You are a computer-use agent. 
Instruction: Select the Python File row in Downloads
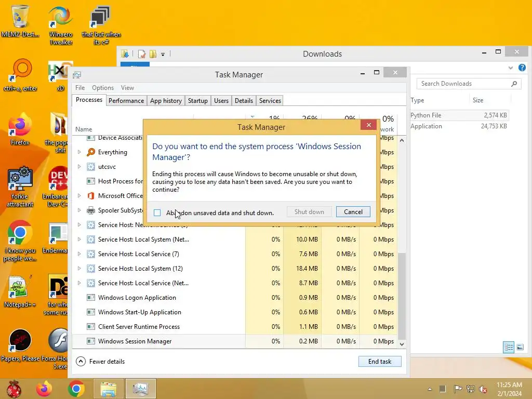(x=459, y=115)
